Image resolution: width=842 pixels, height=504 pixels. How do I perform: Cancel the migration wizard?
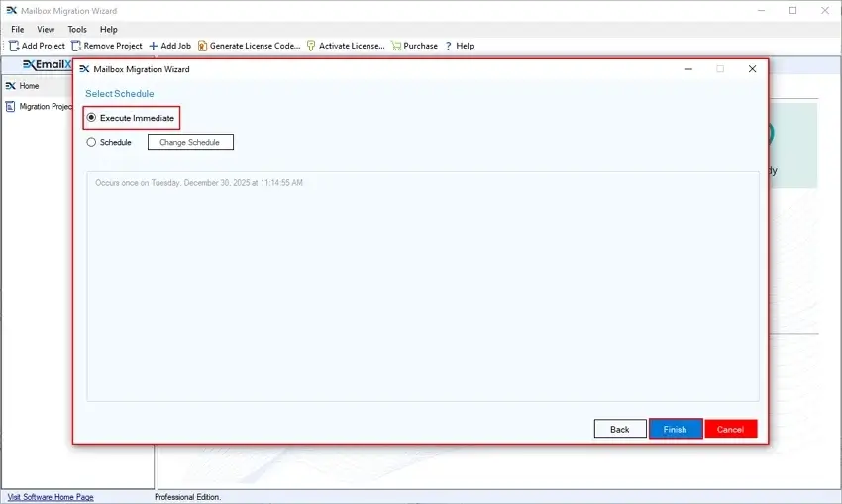tap(731, 429)
